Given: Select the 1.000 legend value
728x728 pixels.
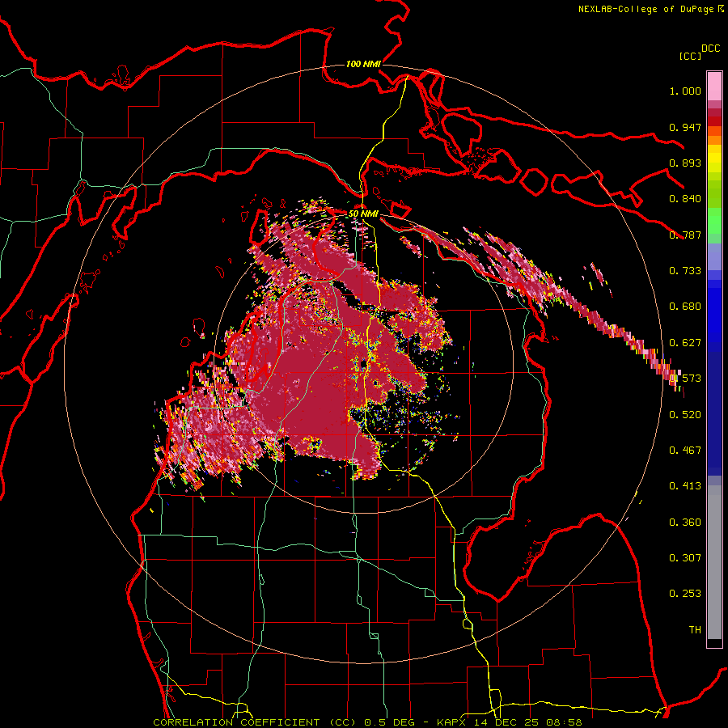Looking at the screenshot, I should click(685, 91).
